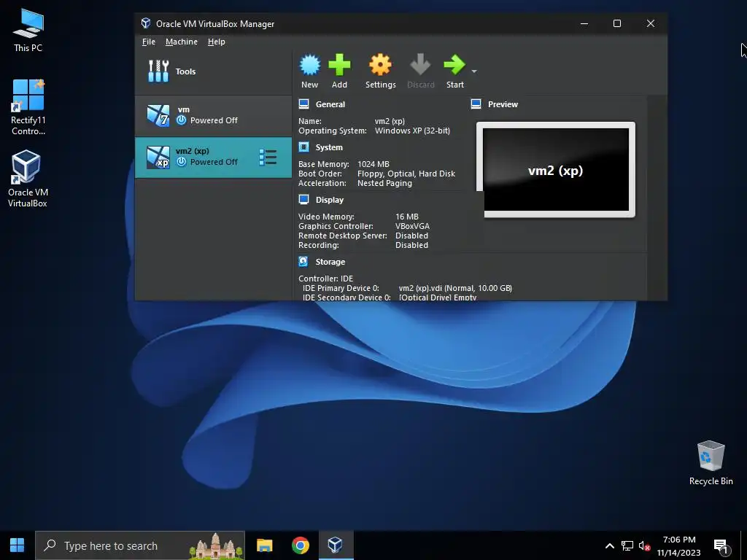This screenshot has height=560, width=747.
Task: Open the clock showing 7:06 PM
Action: point(679,545)
